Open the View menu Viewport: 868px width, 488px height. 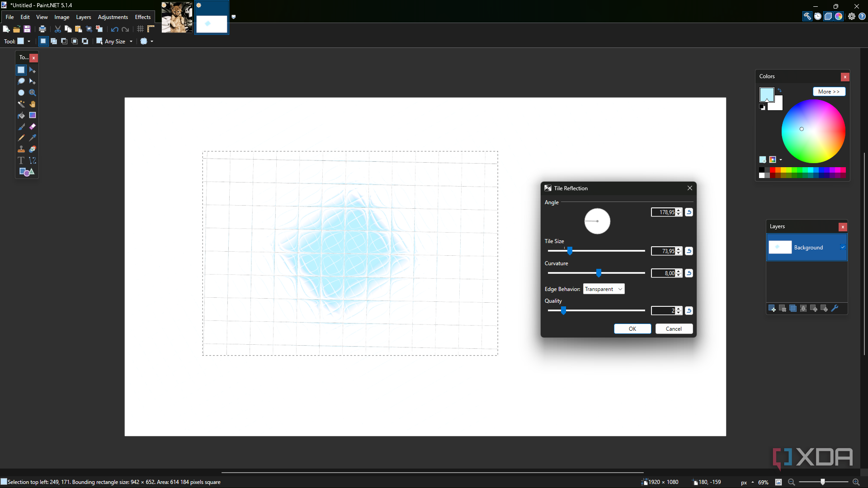point(42,17)
